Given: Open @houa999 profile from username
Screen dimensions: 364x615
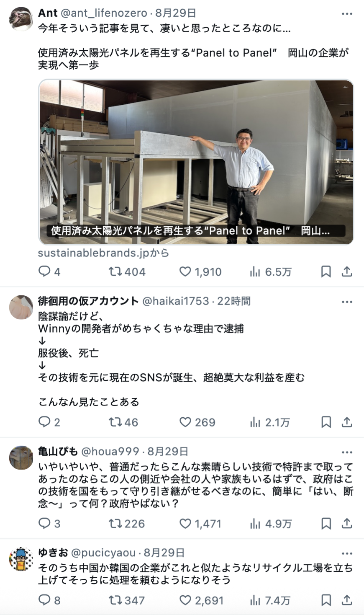Looking at the screenshot, I should (110, 451).
